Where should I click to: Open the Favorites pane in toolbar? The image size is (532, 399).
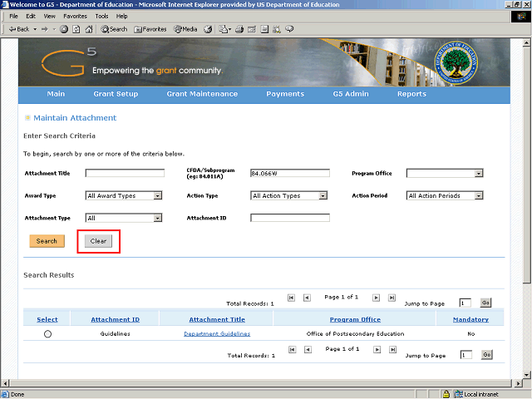150,29
